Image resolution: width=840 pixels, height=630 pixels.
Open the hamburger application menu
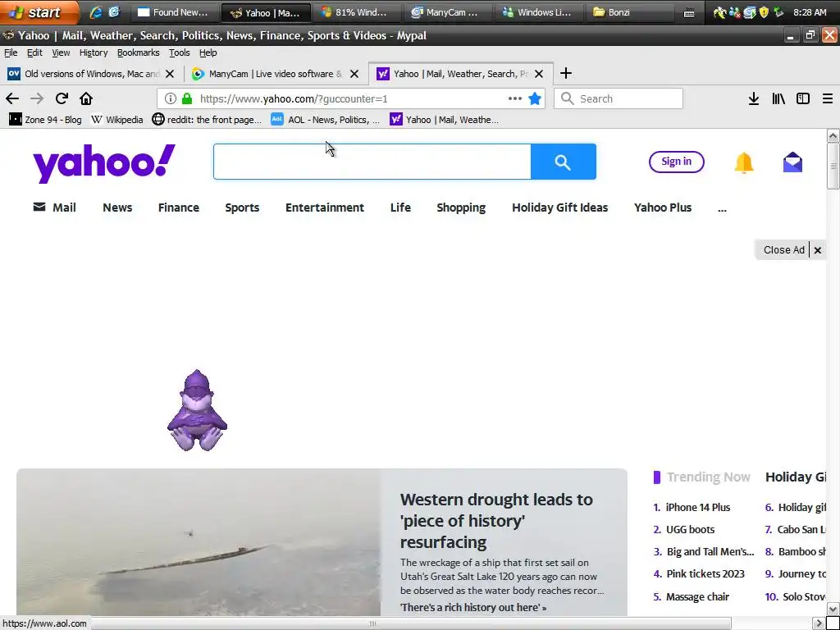click(x=827, y=98)
